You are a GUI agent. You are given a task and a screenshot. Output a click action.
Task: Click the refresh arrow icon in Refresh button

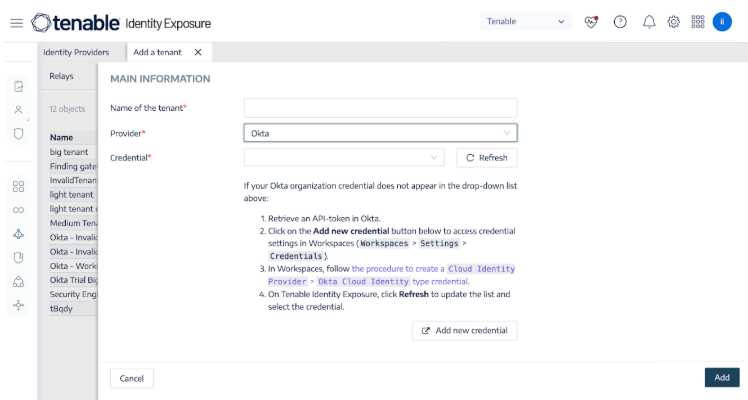pos(470,158)
